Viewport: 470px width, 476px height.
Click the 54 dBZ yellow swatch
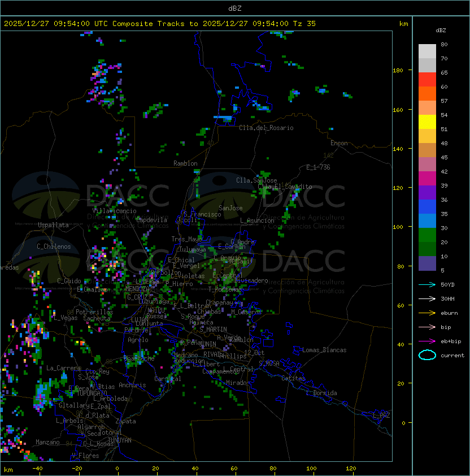pyautogui.click(x=427, y=122)
